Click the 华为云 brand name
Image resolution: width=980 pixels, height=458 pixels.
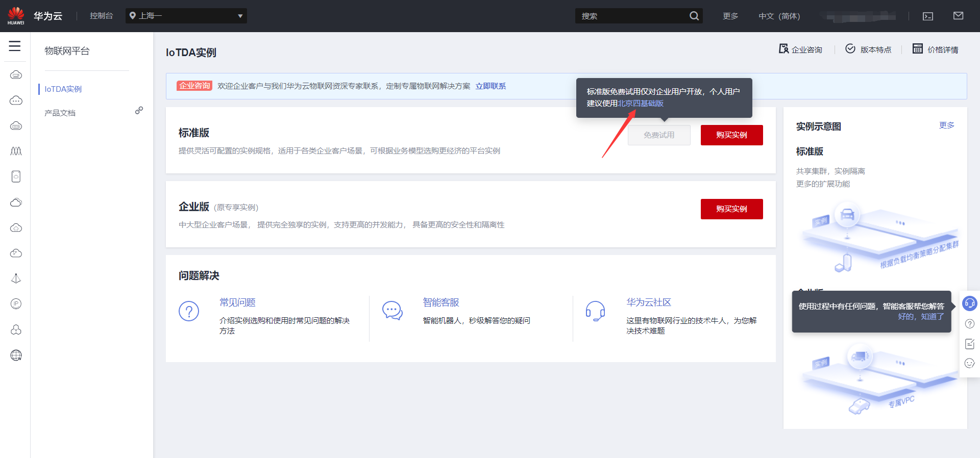tap(48, 16)
